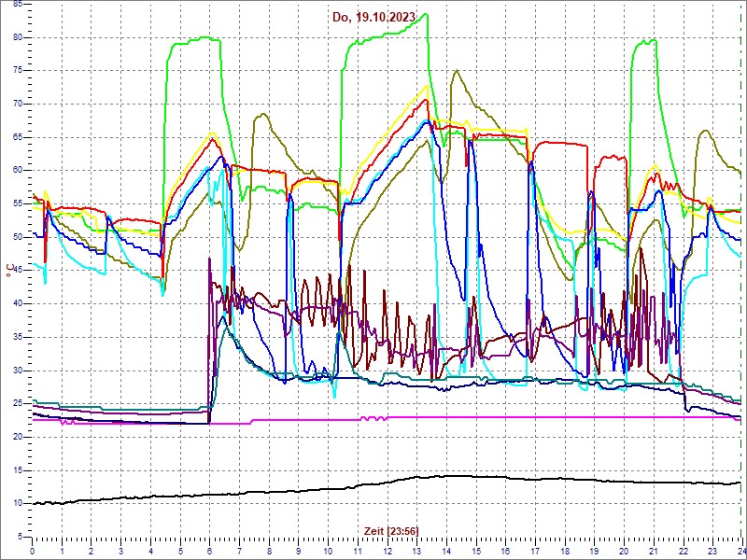Click hour 14 on the time axis
The height and width of the screenshot is (560, 747).
coord(446,551)
